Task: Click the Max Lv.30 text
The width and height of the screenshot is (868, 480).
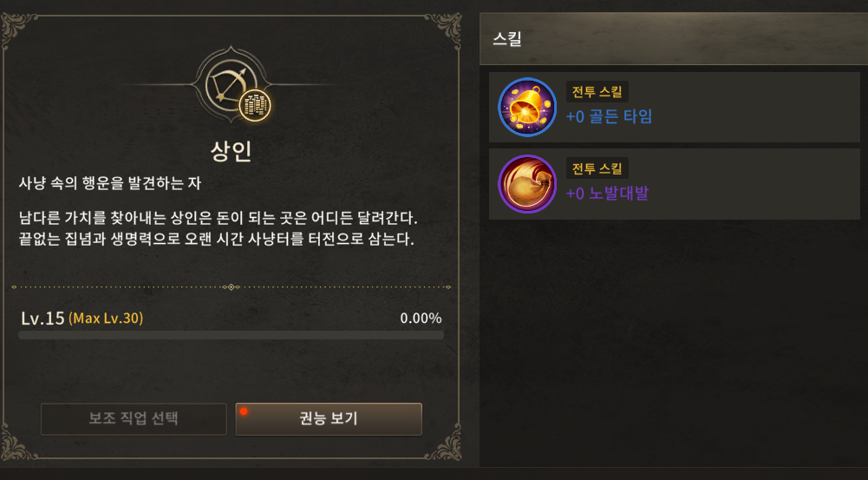Action: point(106,319)
